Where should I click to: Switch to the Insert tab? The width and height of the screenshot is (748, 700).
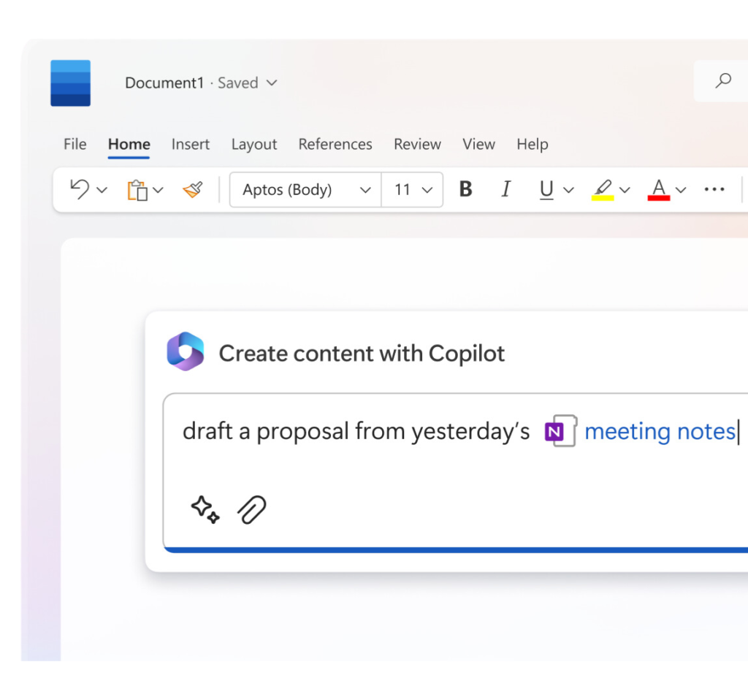click(x=191, y=144)
